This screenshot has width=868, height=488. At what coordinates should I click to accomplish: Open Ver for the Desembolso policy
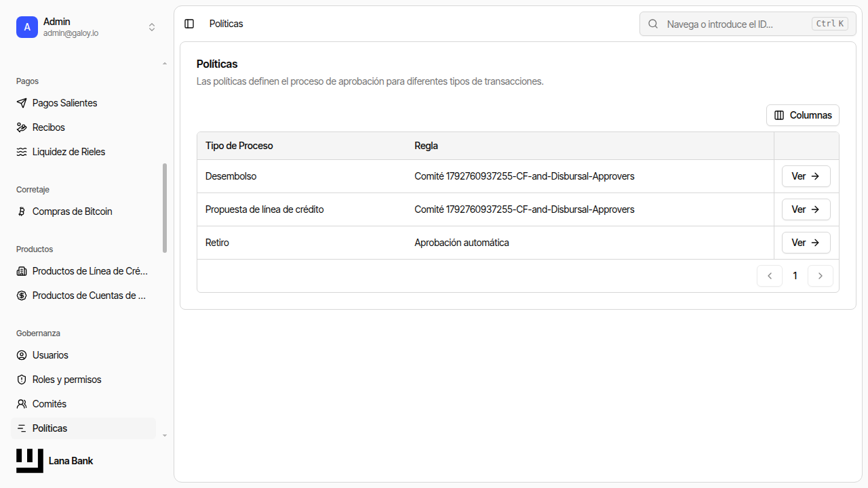click(x=806, y=176)
